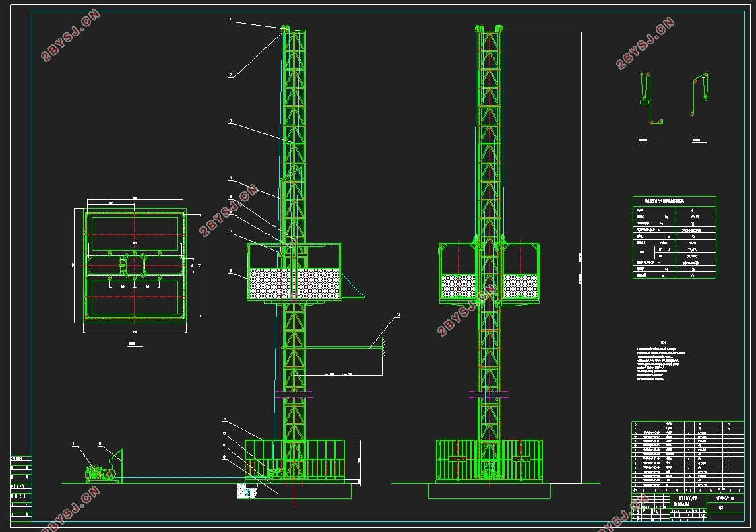Click the concrete foundation under the front-view mast
Image resolution: width=756 pixels, height=532 pixels.
click(489, 491)
